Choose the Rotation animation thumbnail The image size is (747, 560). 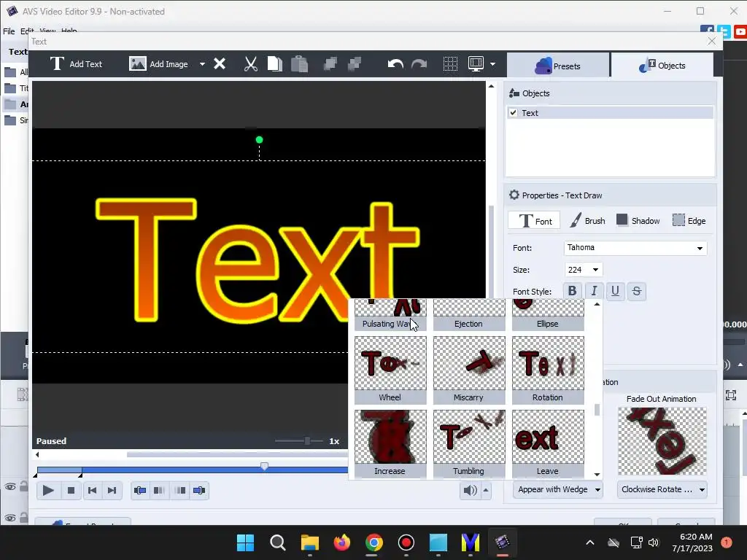pyautogui.click(x=548, y=370)
